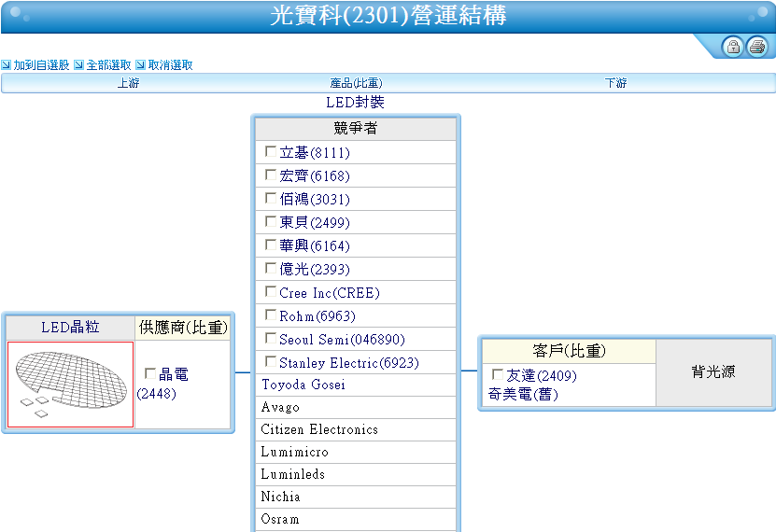
Task: Click the Nichia row
Action: (356, 497)
